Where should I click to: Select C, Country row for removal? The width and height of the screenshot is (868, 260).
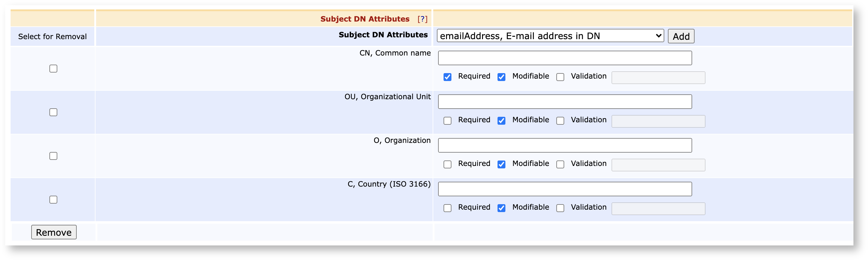tap(53, 200)
